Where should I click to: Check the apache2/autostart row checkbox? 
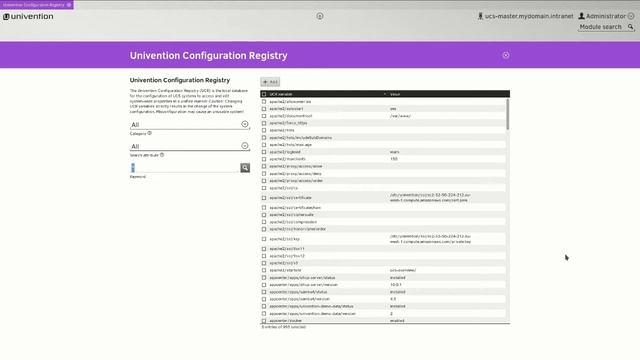(264, 109)
